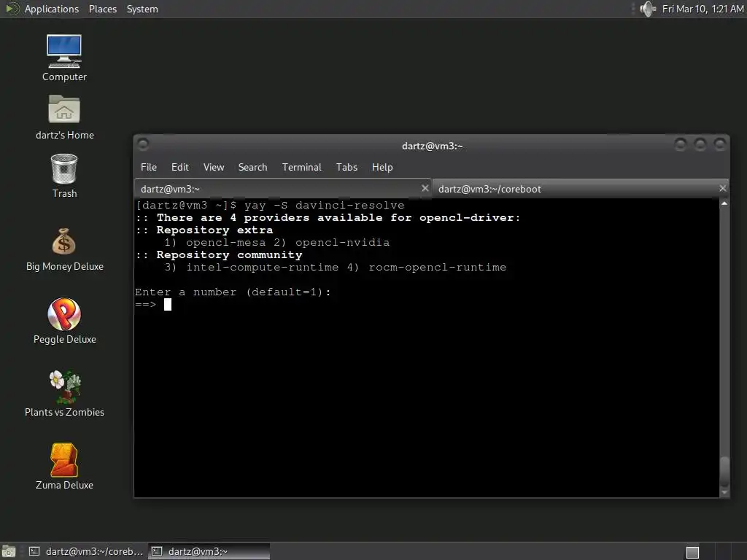747x560 pixels.
Task: Click the 'Repository community' line
Action: pyautogui.click(x=219, y=254)
